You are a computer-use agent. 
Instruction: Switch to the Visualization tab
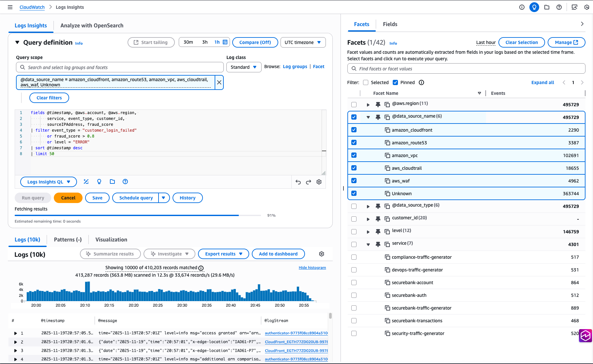[111, 240]
